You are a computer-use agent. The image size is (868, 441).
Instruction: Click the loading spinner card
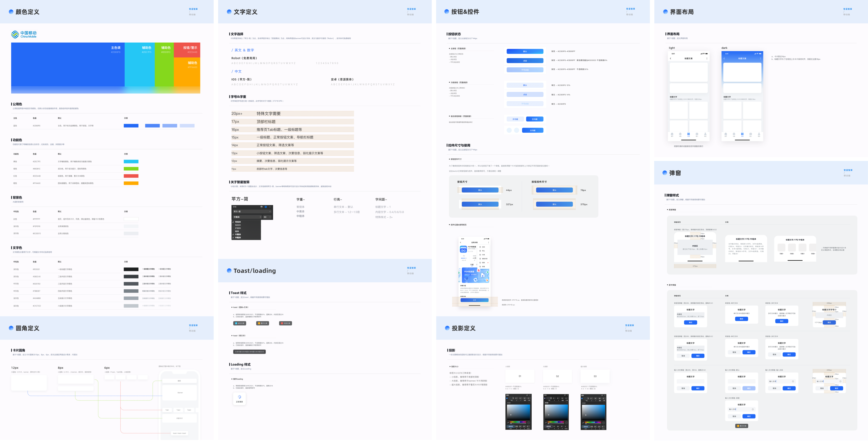tap(239, 399)
